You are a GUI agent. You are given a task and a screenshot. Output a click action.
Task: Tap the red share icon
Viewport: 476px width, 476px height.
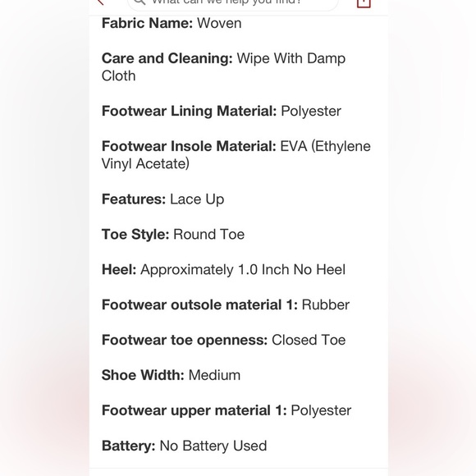coord(364,2)
